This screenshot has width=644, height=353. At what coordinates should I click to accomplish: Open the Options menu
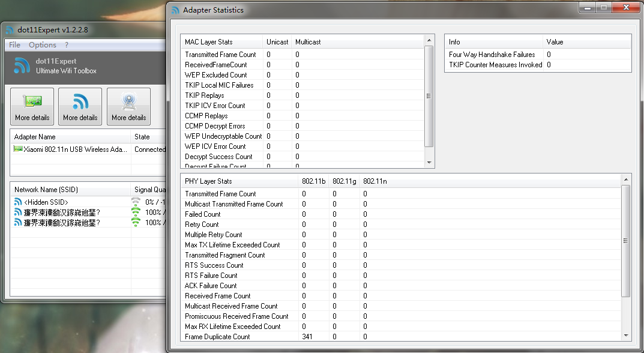click(42, 45)
